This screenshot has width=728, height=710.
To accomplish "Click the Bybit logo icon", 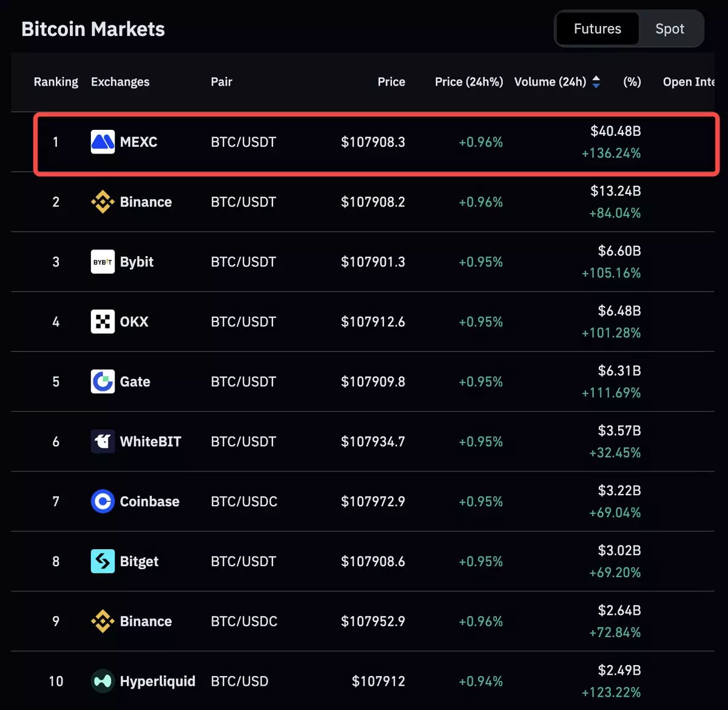I will (x=103, y=262).
